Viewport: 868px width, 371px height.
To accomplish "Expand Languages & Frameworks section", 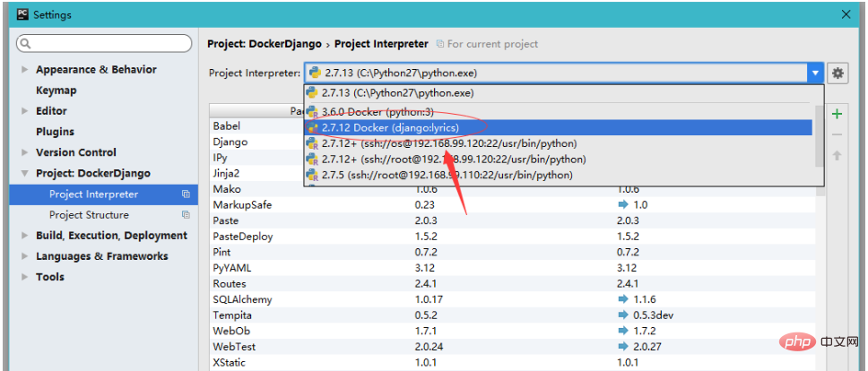I will click(24, 256).
